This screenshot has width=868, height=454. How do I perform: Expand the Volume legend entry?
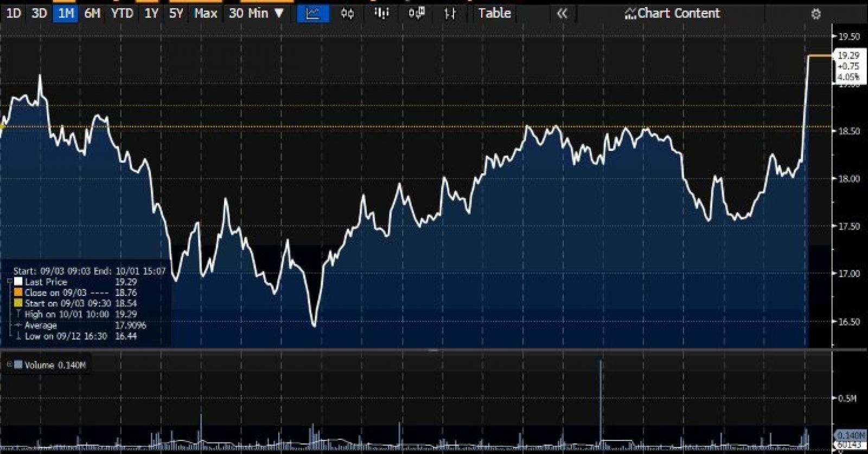pyautogui.click(x=9, y=364)
